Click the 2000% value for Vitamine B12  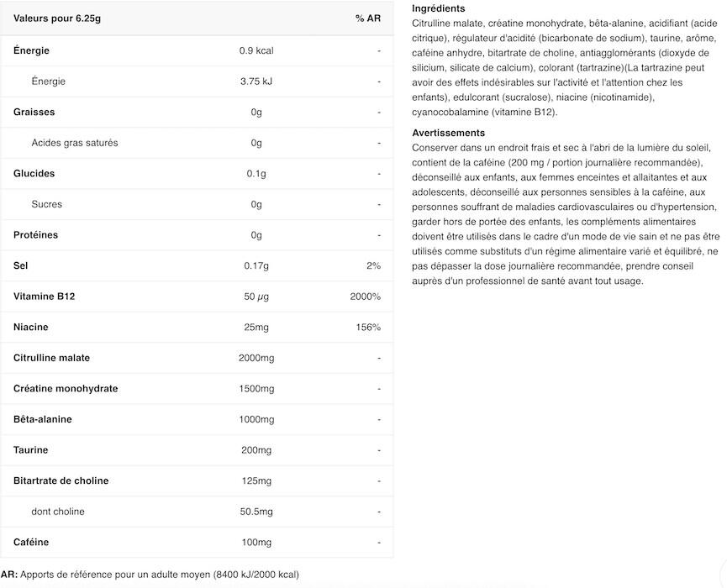click(x=366, y=297)
